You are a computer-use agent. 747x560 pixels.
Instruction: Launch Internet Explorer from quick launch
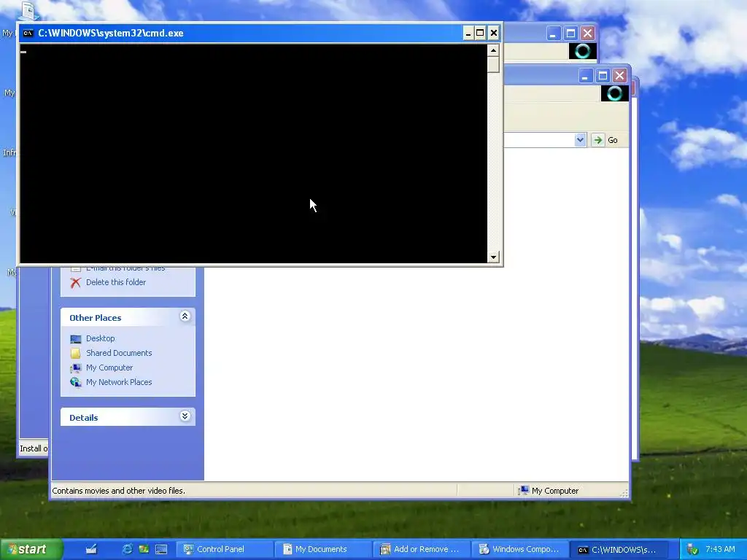(x=127, y=549)
